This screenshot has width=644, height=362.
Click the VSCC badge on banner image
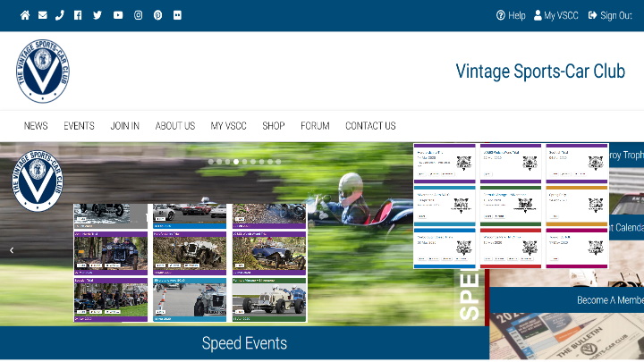(x=38, y=181)
